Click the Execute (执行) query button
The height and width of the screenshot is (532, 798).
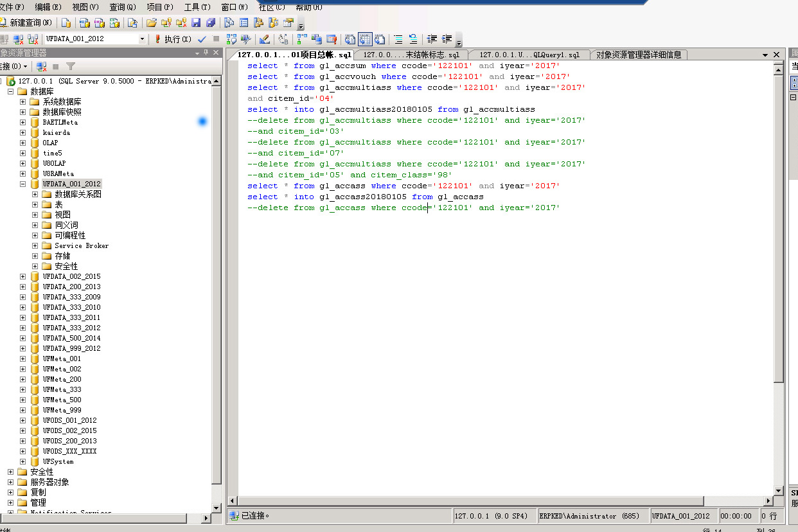[x=173, y=39]
